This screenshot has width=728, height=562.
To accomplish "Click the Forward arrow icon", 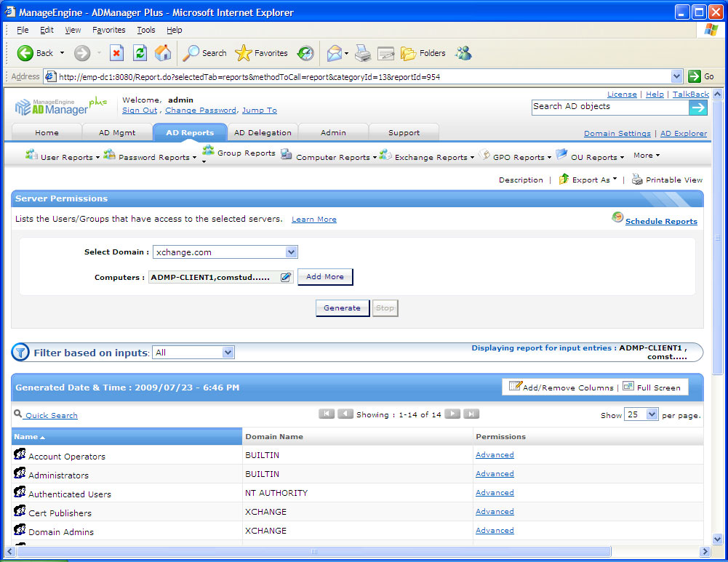I will tap(82, 53).
